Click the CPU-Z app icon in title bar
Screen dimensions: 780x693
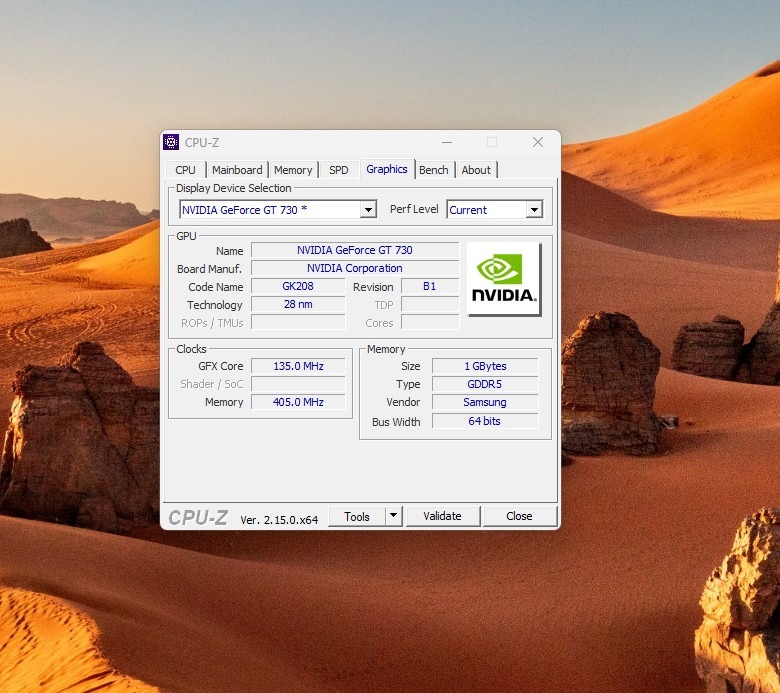click(171, 142)
